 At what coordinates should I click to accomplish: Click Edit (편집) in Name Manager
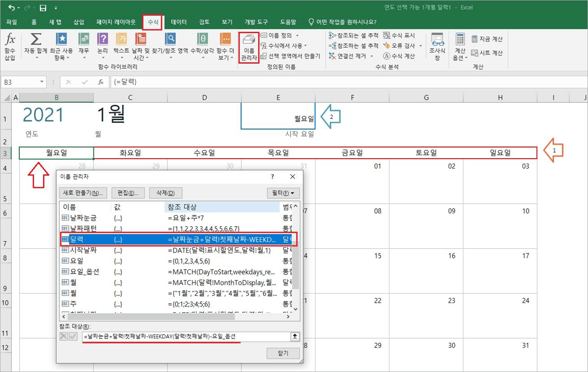(128, 193)
